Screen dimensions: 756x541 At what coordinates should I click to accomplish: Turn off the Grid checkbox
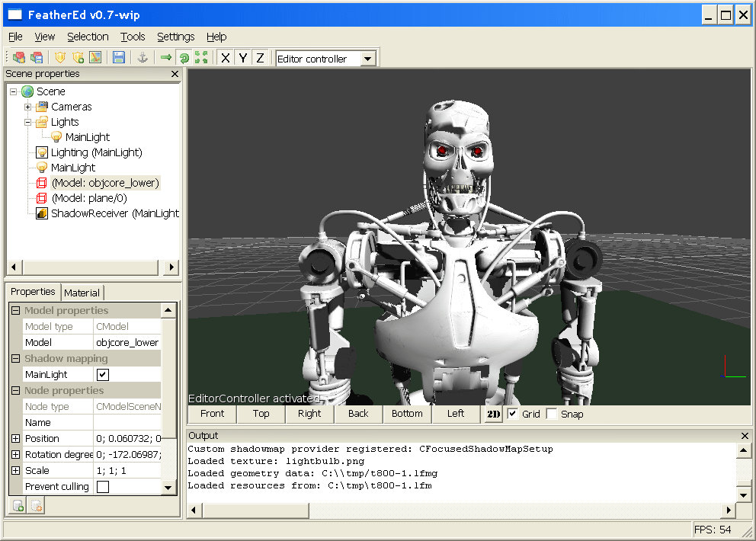pos(513,414)
